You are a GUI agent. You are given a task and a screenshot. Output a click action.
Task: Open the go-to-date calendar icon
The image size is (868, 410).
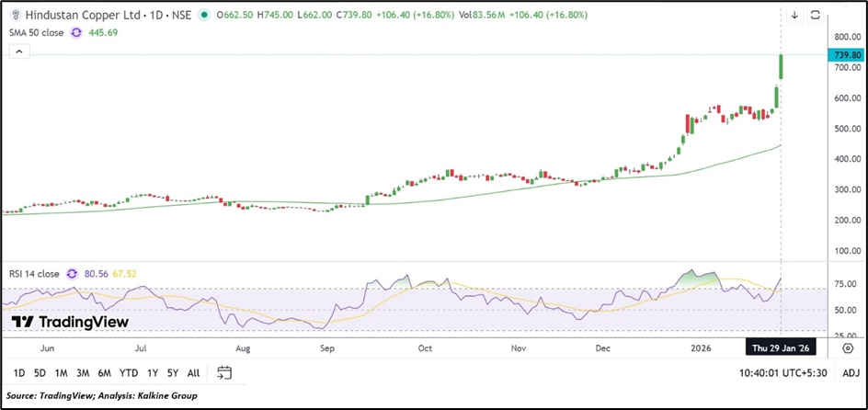click(224, 372)
